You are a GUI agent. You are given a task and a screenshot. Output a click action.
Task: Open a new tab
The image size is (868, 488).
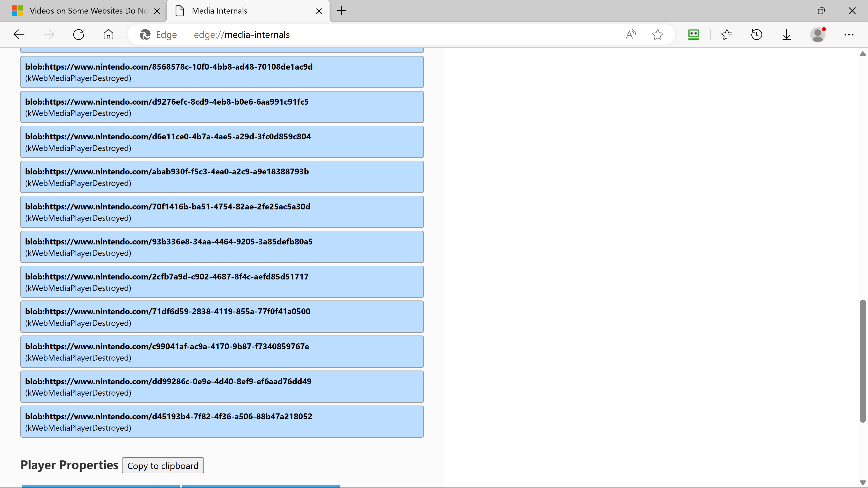point(341,11)
